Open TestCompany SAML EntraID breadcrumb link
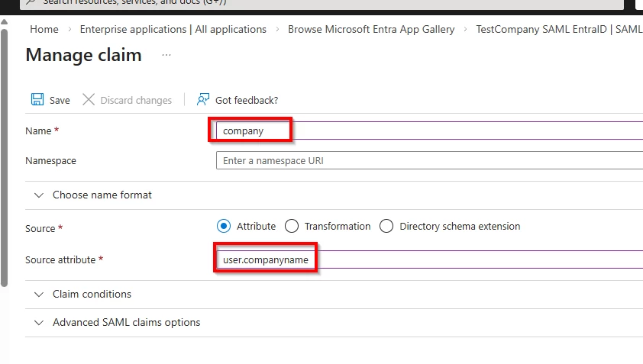The width and height of the screenshot is (643, 364). tap(559, 30)
